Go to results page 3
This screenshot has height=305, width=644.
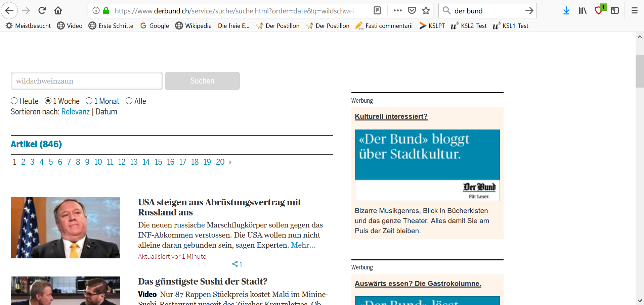click(32, 162)
